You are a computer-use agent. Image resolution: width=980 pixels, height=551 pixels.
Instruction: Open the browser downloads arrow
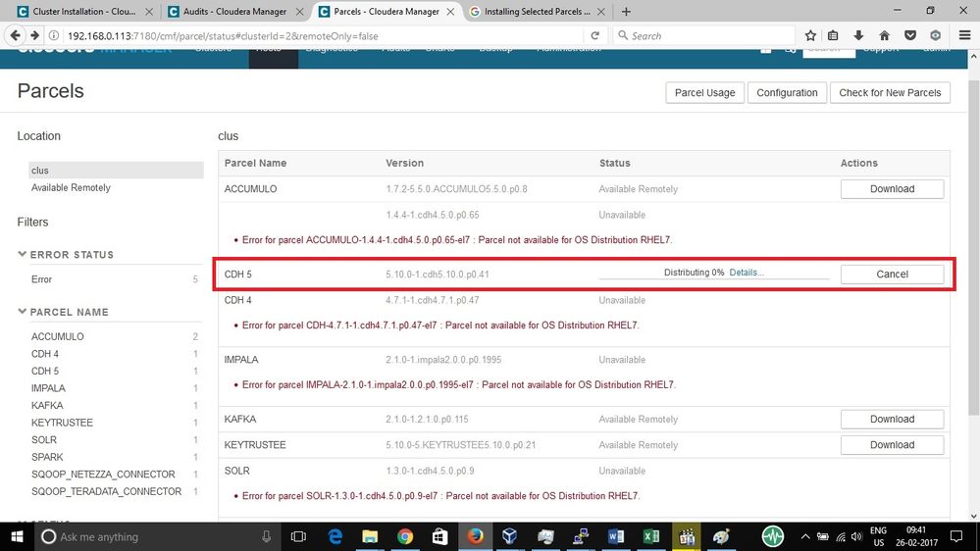point(858,35)
